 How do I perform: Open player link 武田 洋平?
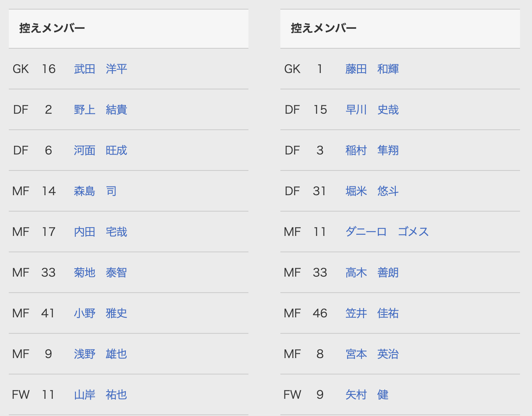101,69
